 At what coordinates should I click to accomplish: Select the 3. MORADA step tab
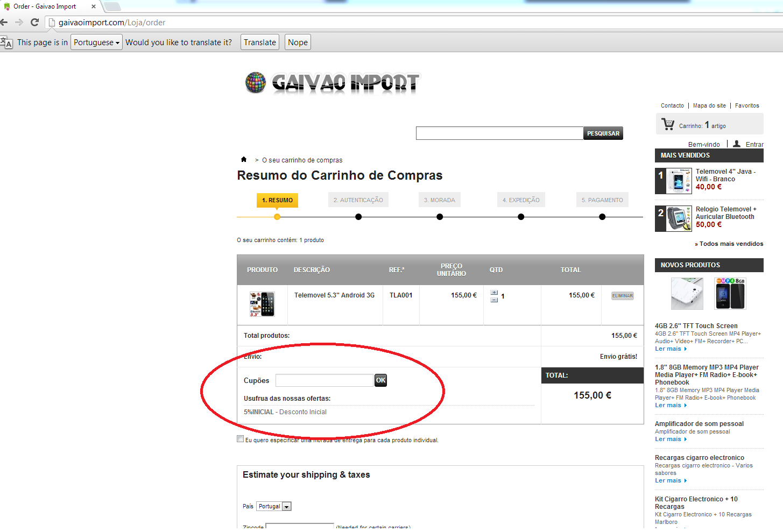tap(439, 200)
